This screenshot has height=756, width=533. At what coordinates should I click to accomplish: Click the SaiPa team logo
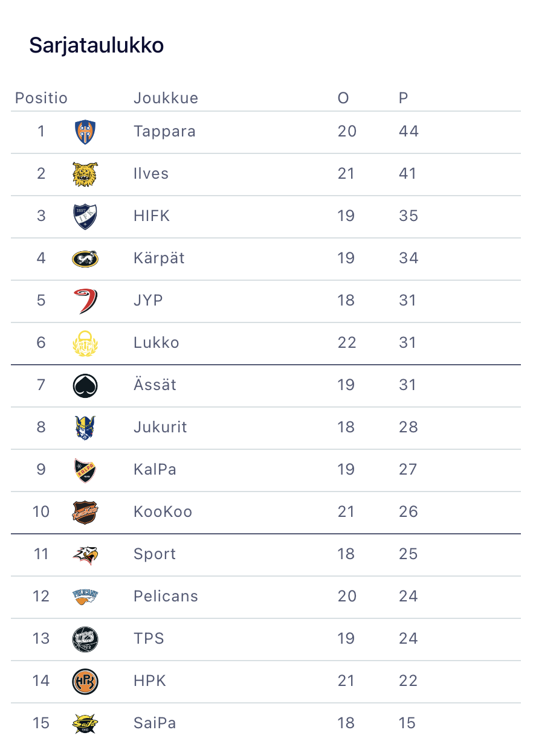85,723
